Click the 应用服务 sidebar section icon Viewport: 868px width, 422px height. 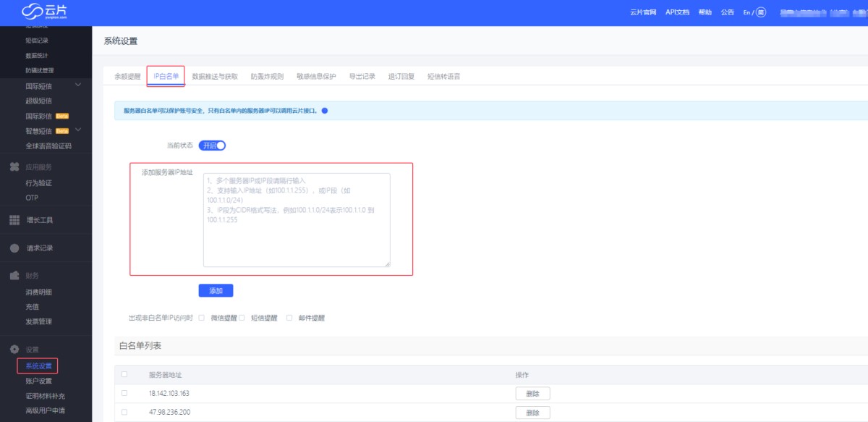coord(14,167)
